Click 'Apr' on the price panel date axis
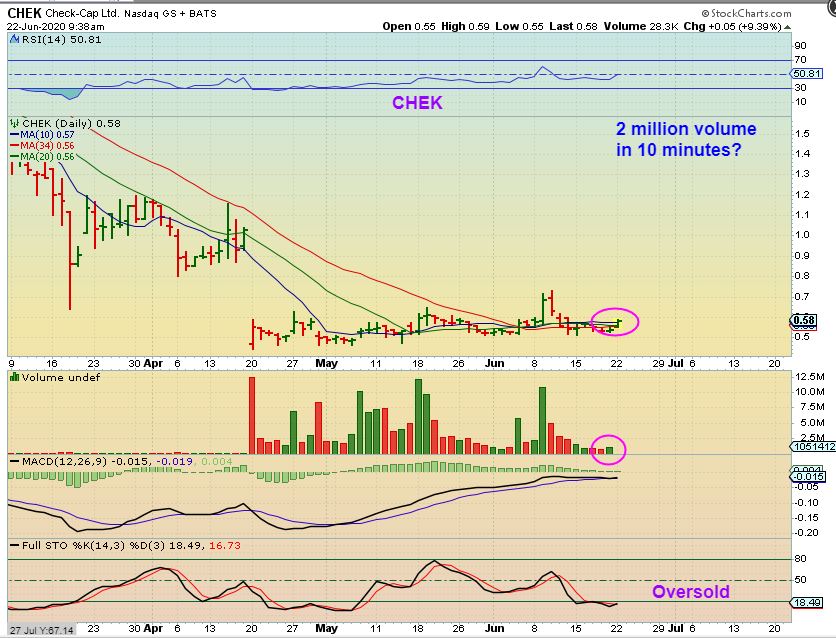The width and height of the screenshot is (836, 638). coord(153,363)
